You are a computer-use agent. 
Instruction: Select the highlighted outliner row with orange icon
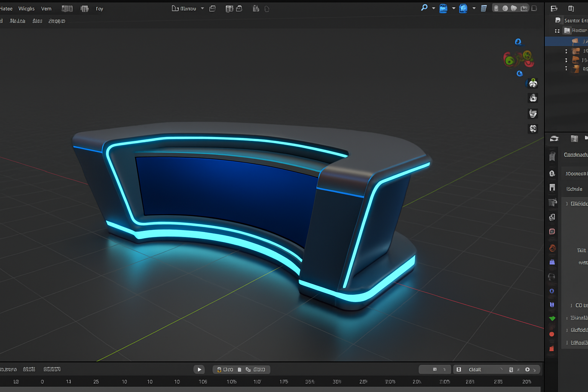click(566, 41)
